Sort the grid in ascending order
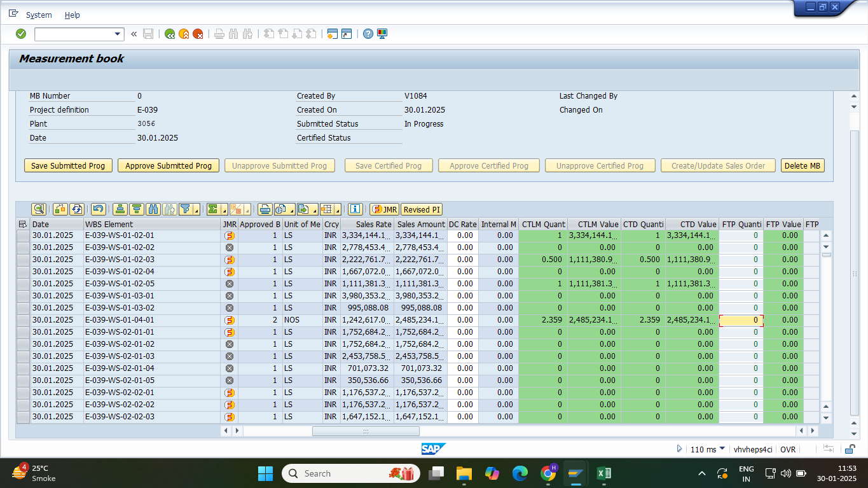 [x=120, y=209]
